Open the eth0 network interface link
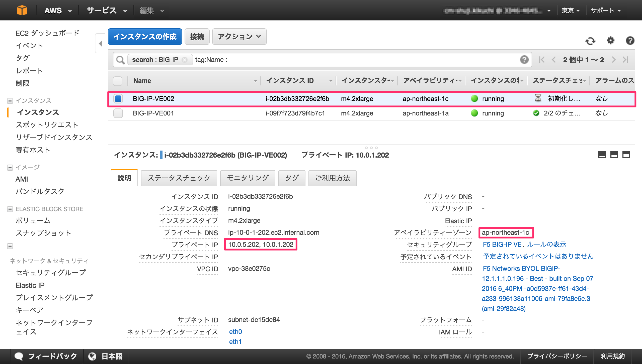The image size is (642, 364). pyautogui.click(x=235, y=332)
